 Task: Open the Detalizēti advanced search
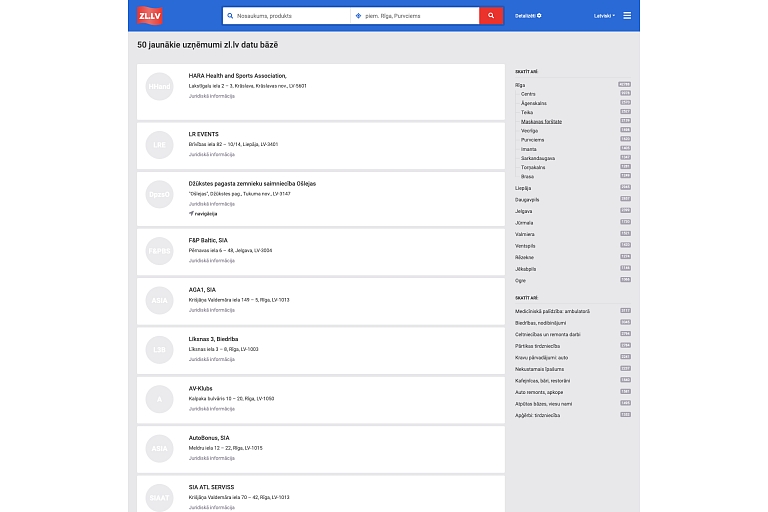pos(528,16)
